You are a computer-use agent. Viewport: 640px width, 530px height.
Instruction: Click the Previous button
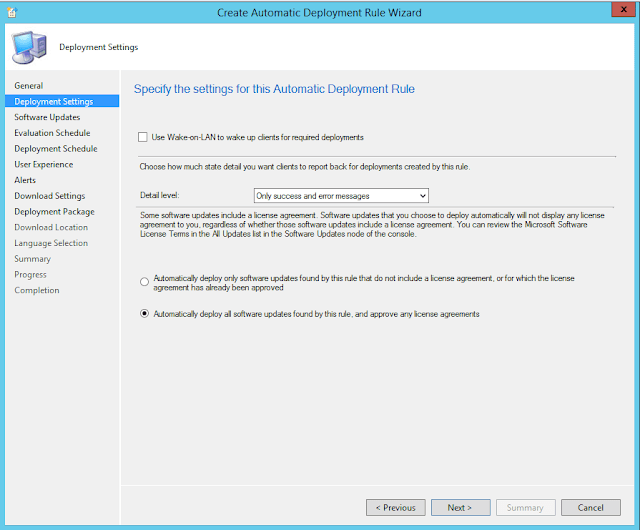point(395,507)
